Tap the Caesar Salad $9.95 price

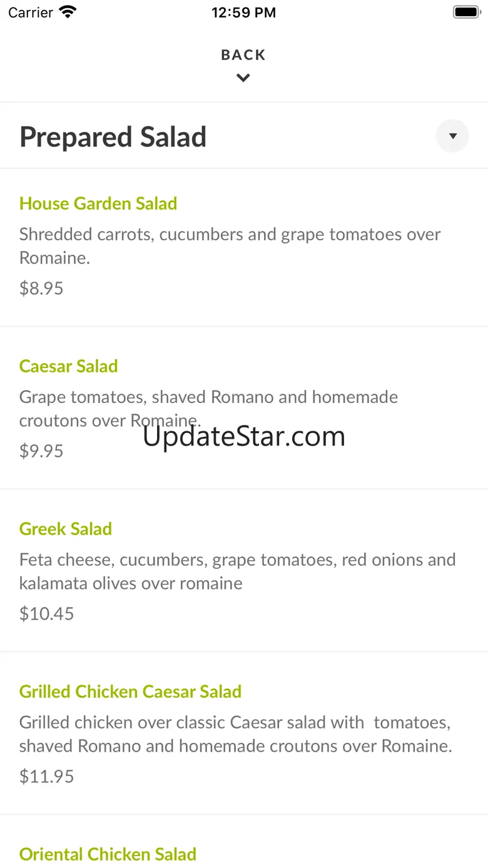41,451
